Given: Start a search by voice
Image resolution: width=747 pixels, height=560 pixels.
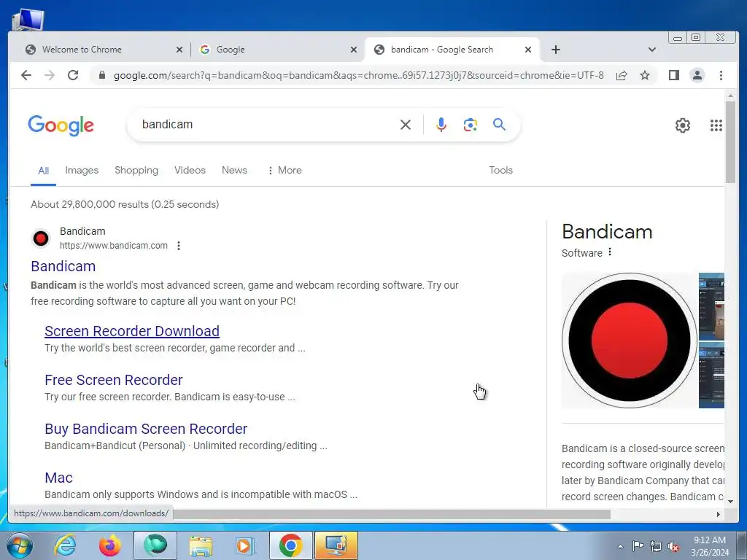Looking at the screenshot, I should 441,125.
